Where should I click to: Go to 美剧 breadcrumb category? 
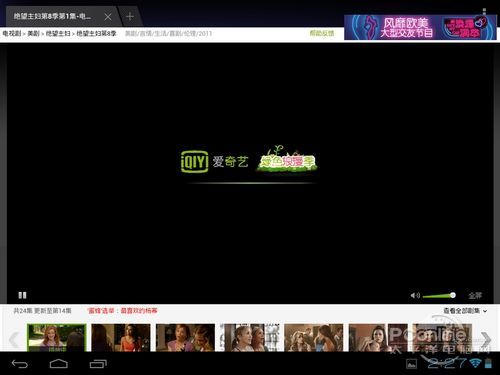33,33
